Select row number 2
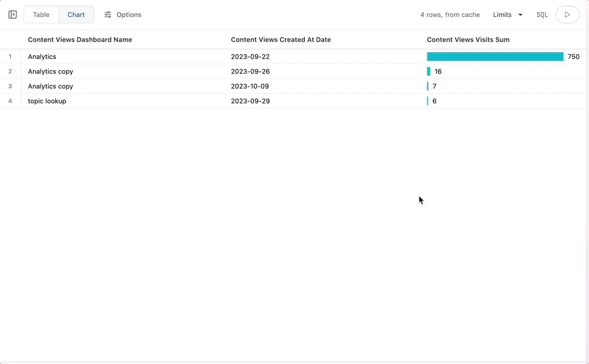 [x=10, y=71]
